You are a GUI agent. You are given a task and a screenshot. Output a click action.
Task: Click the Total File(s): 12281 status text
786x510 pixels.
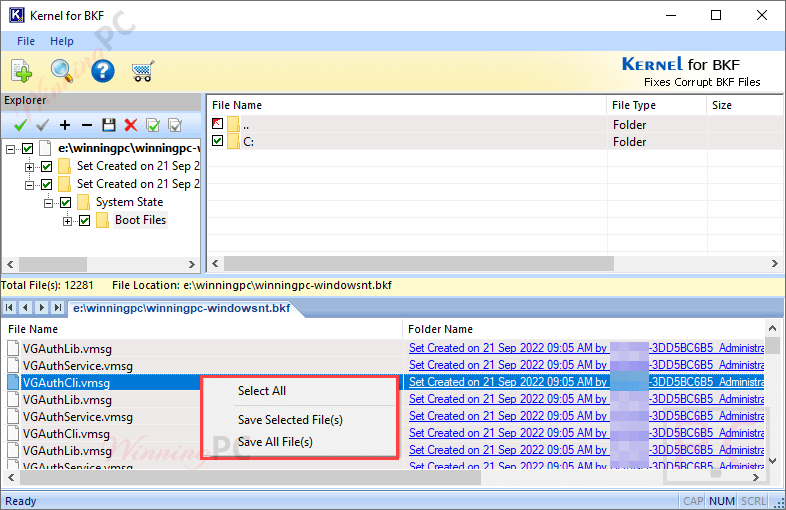pos(47,285)
